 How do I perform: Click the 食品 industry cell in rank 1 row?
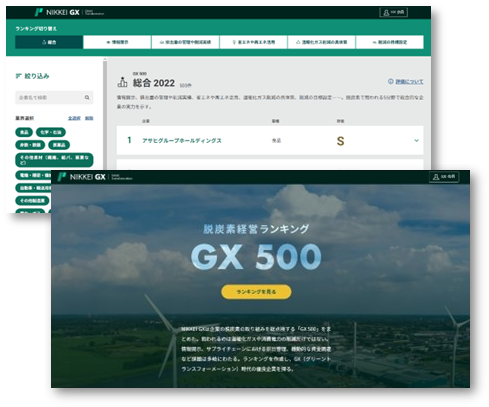tap(276, 141)
